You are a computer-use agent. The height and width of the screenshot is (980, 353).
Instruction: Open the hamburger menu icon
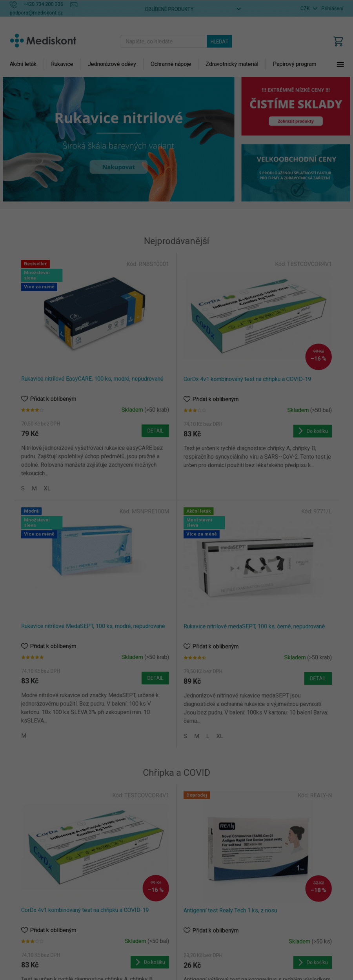340,64
